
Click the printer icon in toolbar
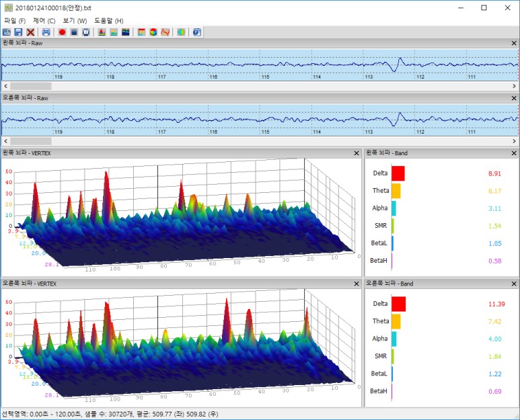pos(46,32)
